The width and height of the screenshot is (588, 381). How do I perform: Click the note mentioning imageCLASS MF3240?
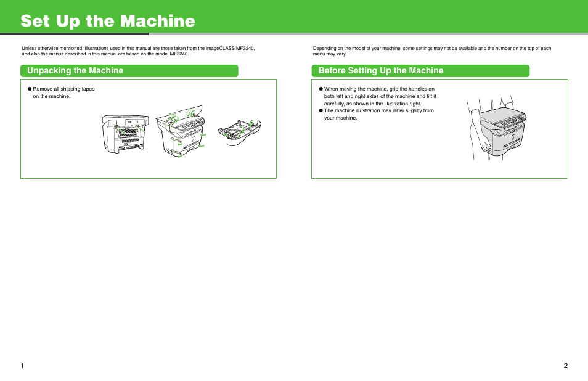pyautogui.click(x=138, y=51)
